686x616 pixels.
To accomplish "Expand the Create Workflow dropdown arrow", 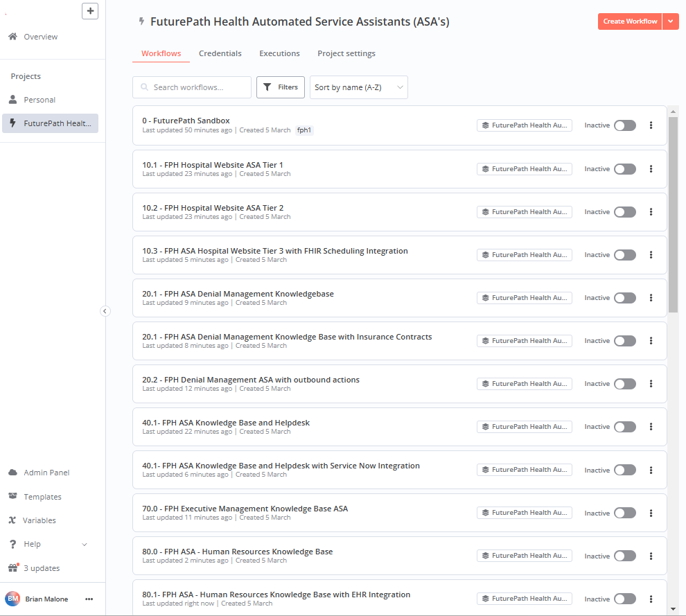I will coord(670,21).
